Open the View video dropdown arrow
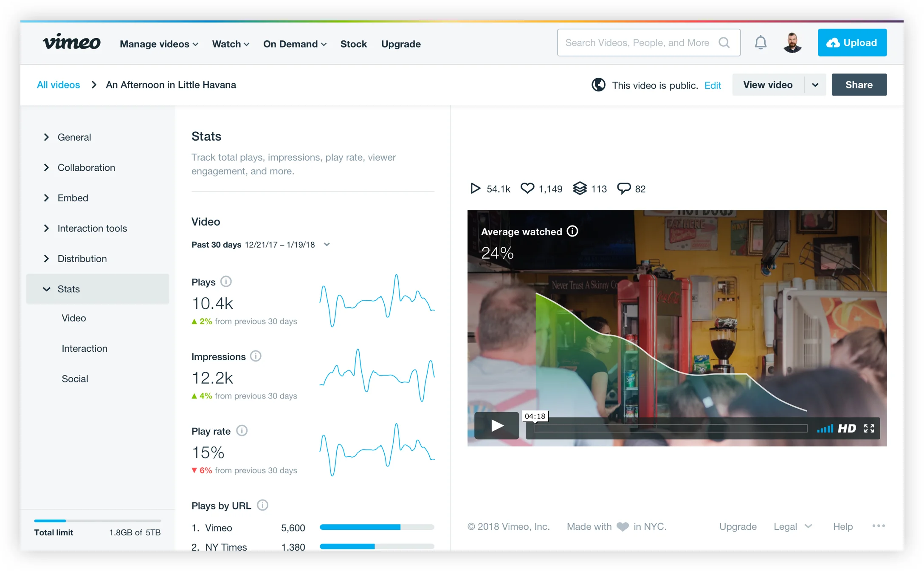Viewport: 924px width, 571px height. (x=815, y=85)
